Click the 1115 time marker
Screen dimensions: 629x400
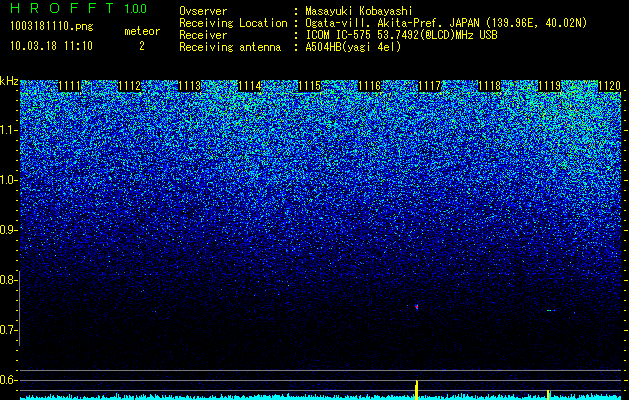(x=310, y=86)
